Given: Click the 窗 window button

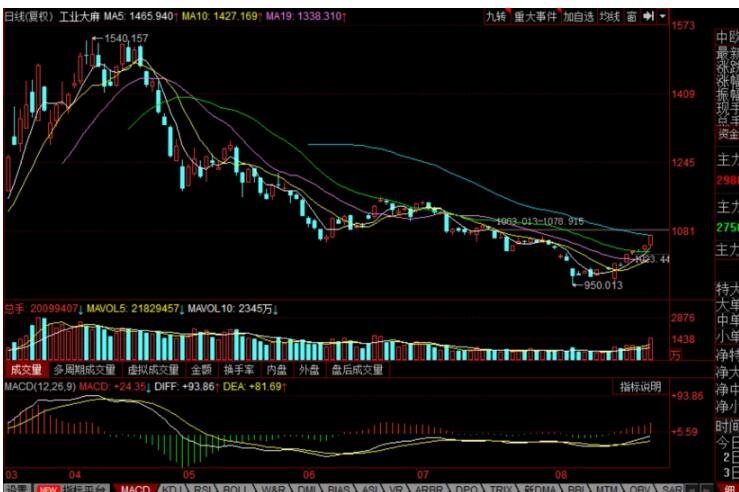Looking at the screenshot, I should point(632,16).
